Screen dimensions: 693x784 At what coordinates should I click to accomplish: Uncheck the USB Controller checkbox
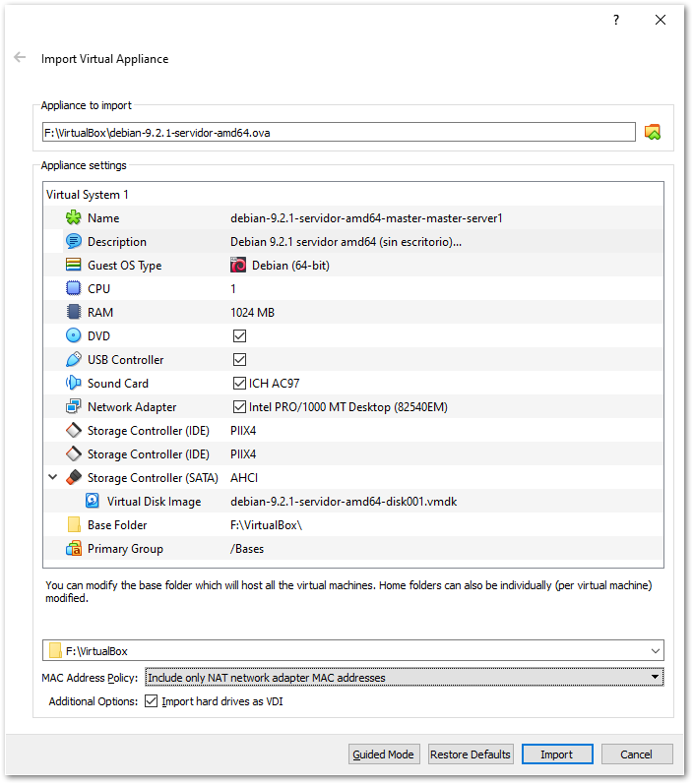239,359
